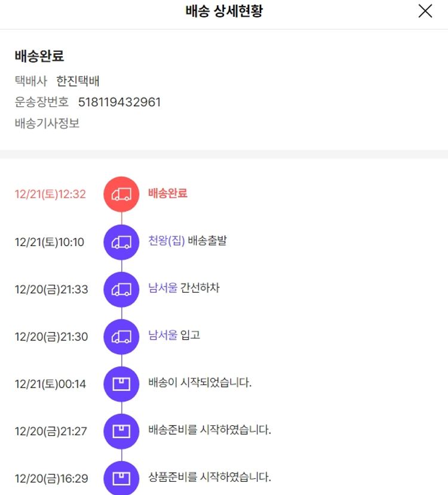Image resolution: width=448 pixels, height=495 pixels.
Task: Open 남서울 link in the 입고 row
Action: [162, 336]
